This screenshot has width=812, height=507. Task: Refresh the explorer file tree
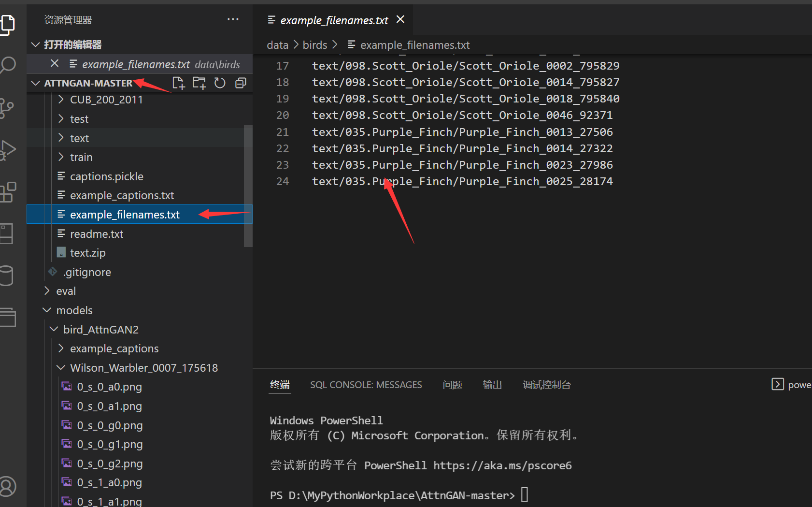click(220, 83)
